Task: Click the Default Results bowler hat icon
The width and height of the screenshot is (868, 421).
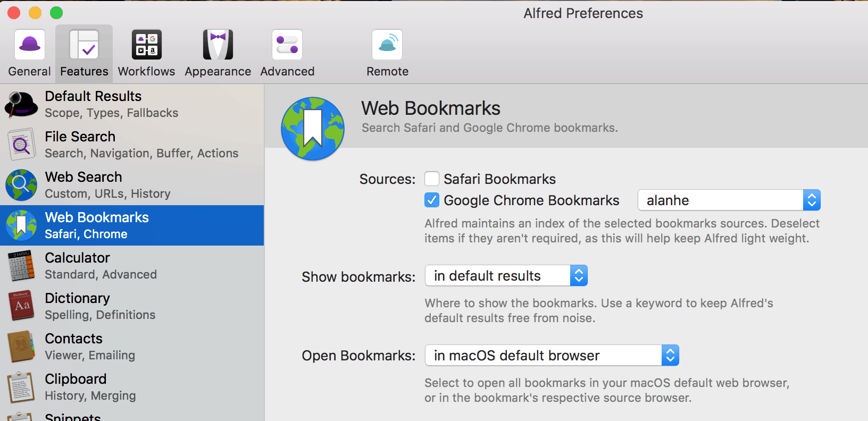Action: (21, 104)
